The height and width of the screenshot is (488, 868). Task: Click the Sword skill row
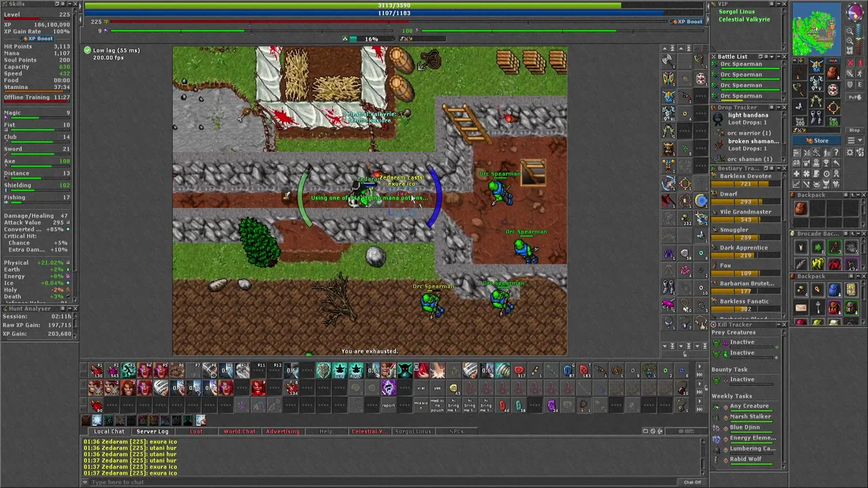tap(37, 150)
